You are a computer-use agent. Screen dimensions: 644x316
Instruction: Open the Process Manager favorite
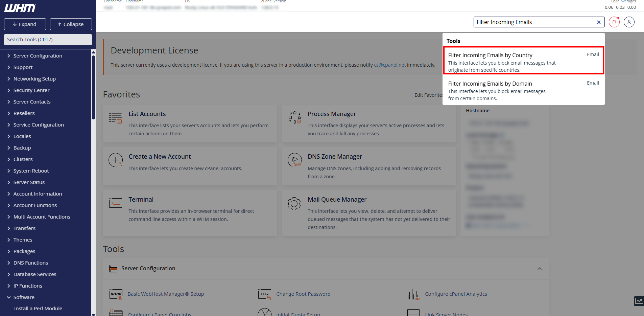pos(332,114)
